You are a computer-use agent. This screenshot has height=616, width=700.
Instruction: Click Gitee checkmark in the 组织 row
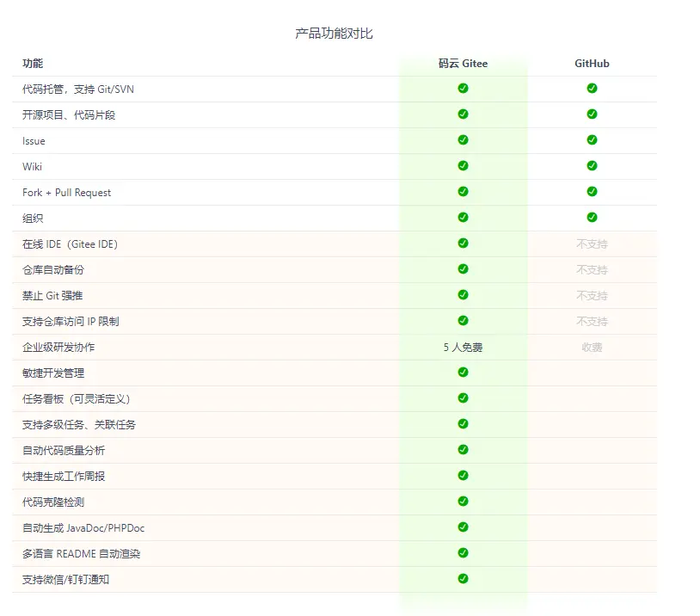tap(463, 217)
